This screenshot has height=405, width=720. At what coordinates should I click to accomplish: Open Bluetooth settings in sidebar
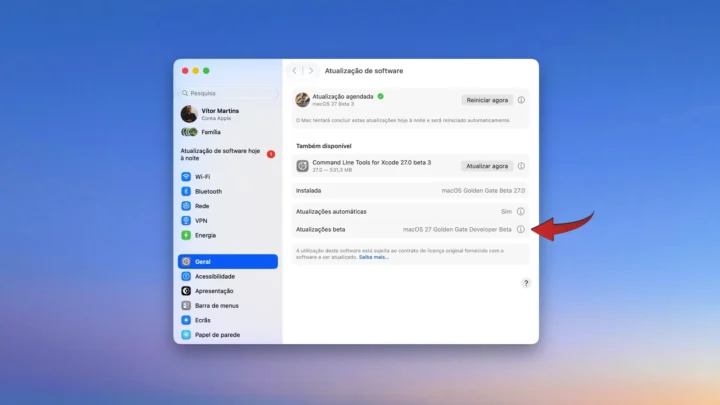[x=227, y=191]
